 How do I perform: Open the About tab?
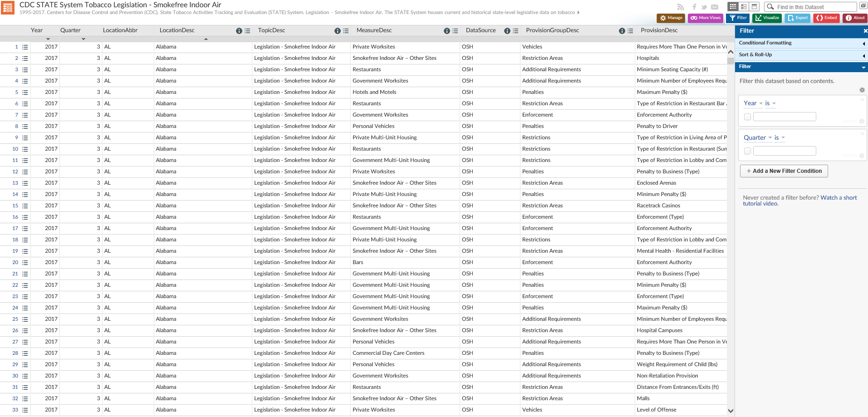pyautogui.click(x=855, y=18)
